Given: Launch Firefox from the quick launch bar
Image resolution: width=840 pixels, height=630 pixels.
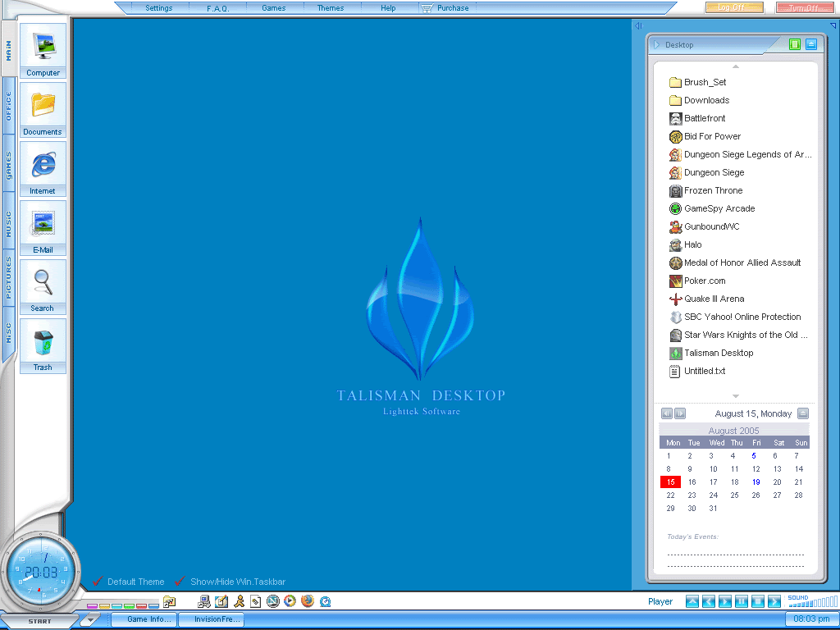Looking at the screenshot, I should [x=308, y=601].
